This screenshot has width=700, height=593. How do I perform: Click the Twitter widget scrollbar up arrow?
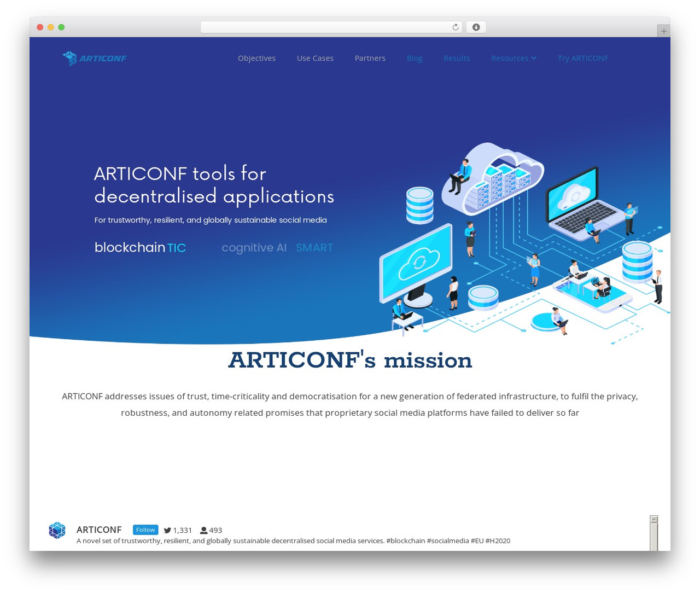(654, 519)
